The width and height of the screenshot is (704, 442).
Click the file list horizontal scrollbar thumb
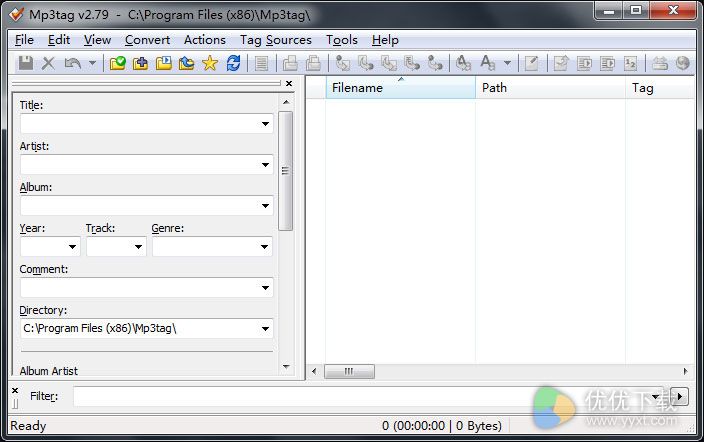pyautogui.click(x=349, y=371)
